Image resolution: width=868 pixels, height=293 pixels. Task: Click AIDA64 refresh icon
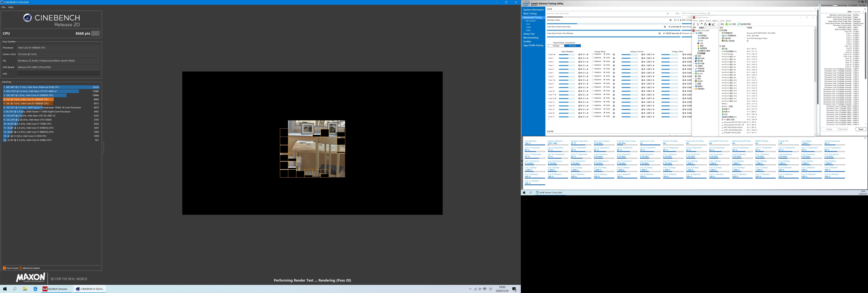(x=706, y=24)
